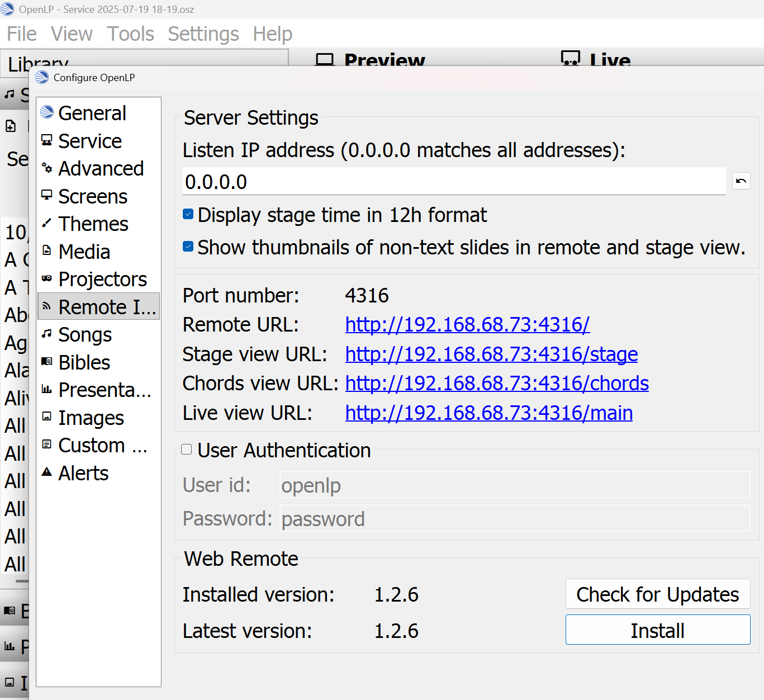Disable 12h stage time format checkbox
This screenshot has width=764, height=700.
(188, 215)
